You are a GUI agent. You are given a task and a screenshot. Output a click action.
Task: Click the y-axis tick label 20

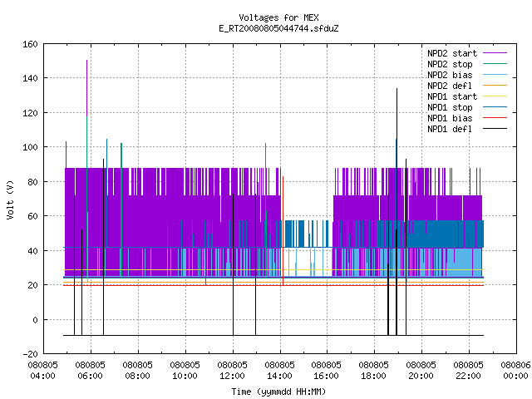[32, 285]
